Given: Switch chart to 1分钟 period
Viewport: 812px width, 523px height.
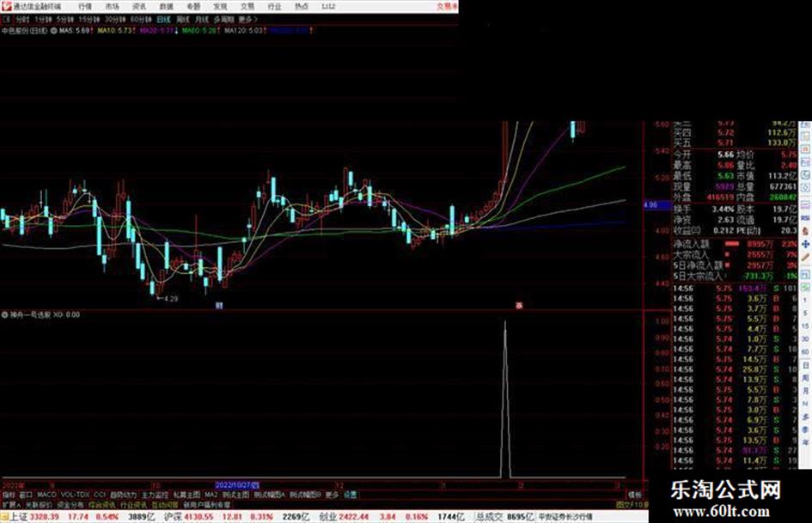Looking at the screenshot, I should tap(43, 20).
